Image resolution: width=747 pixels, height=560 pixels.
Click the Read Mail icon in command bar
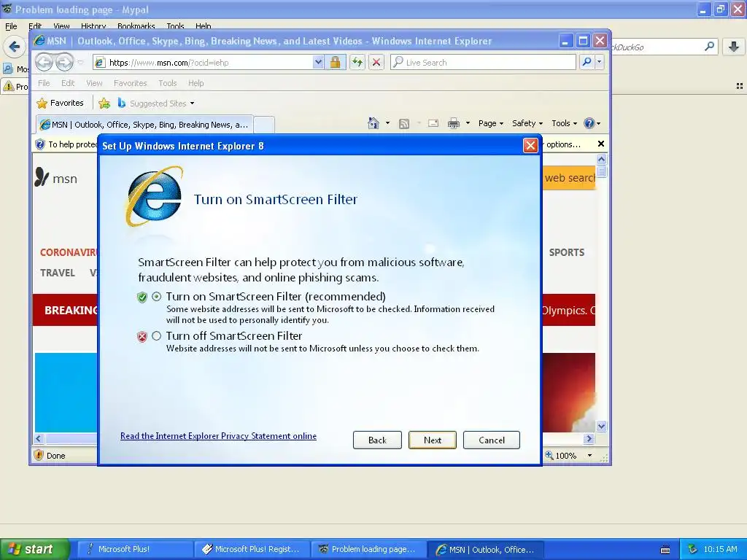coord(433,123)
